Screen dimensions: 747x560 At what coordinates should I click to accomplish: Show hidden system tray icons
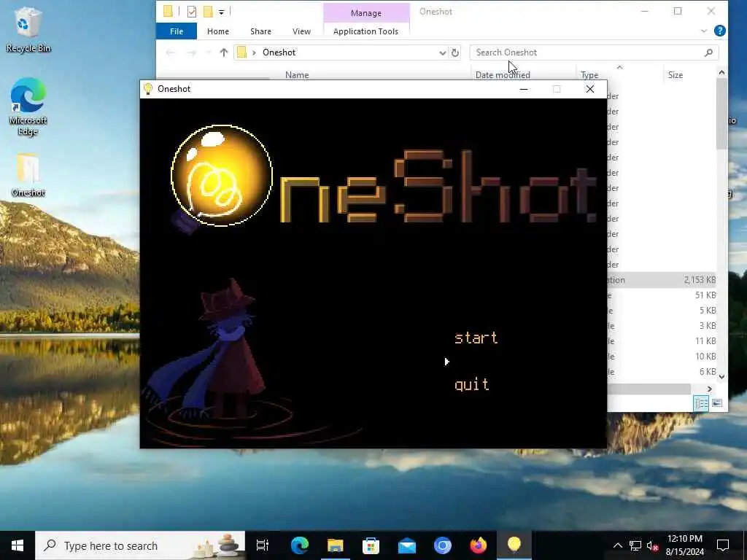pos(617,545)
